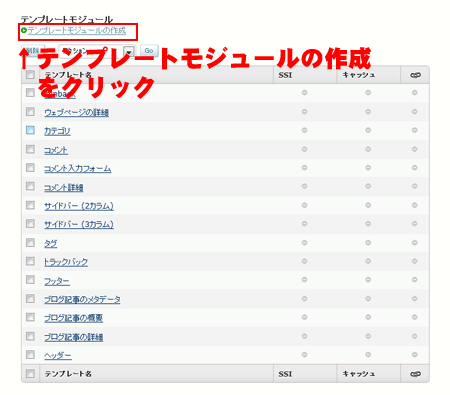The height and width of the screenshot is (395, 450).
Task: Tick the ヘッダー row checkbox
Action: [30, 354]
